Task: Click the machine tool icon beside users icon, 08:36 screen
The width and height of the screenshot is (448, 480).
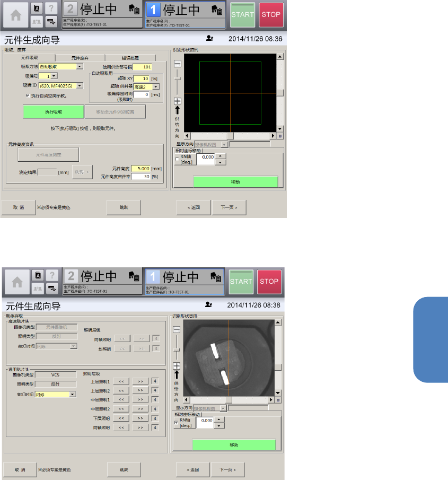Action: (51, 21)
